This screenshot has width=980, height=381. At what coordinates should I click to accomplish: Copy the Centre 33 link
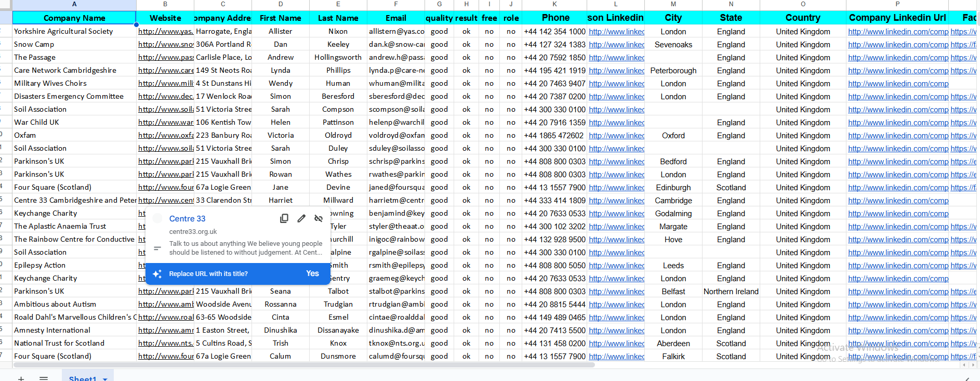pos(284,219)
